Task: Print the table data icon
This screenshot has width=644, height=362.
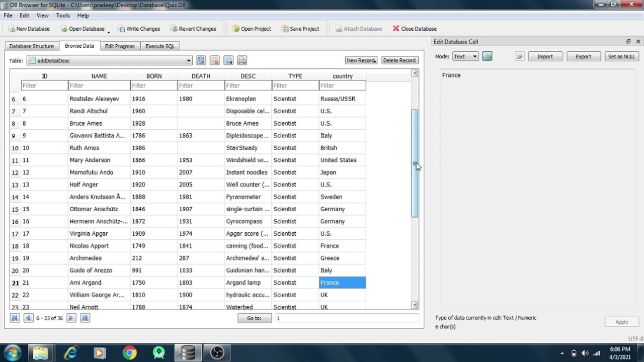Action: (x=242, y=60)
